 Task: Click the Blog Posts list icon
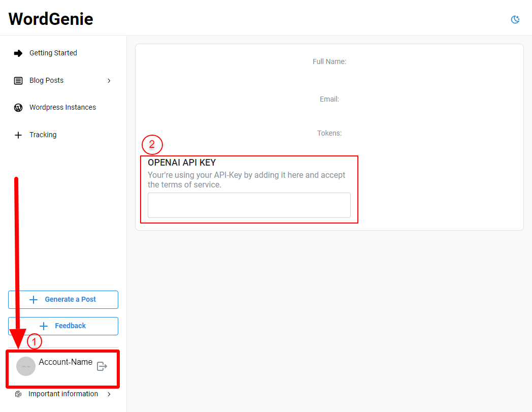tap(18, 80)
